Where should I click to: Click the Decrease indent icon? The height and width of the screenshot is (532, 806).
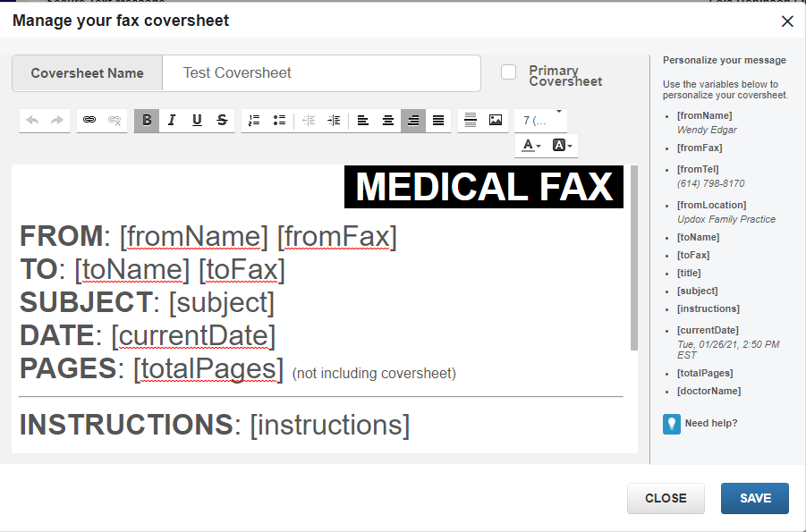pos(309,121)
